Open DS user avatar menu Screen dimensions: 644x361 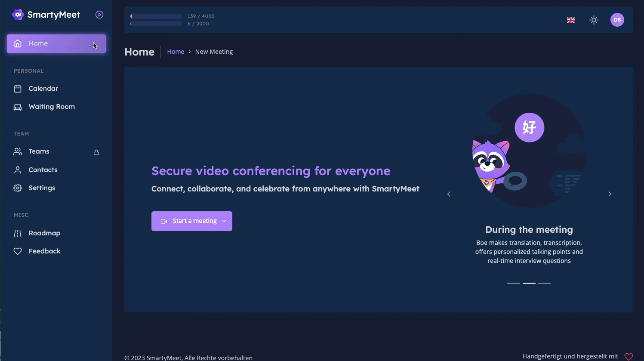click(x=617, y=20)
